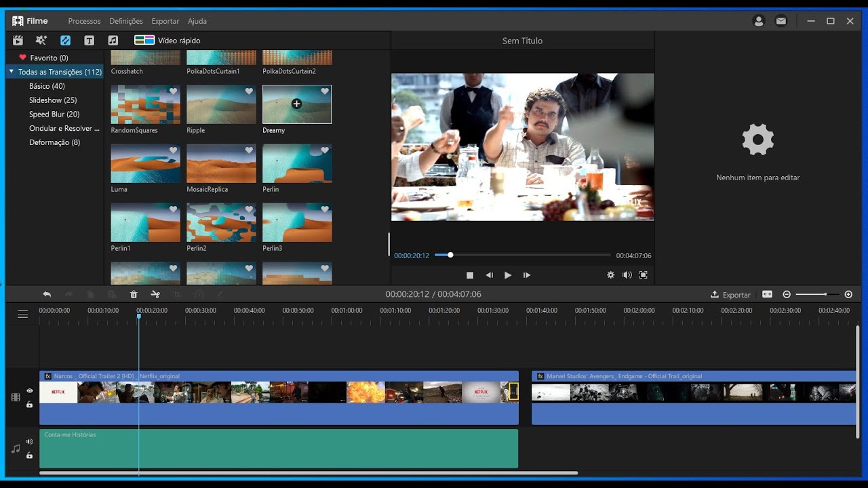Viewport: 868px width, 488px height.
Task: Select the Narcos Official Trailer clip
Action: (279, 398)
